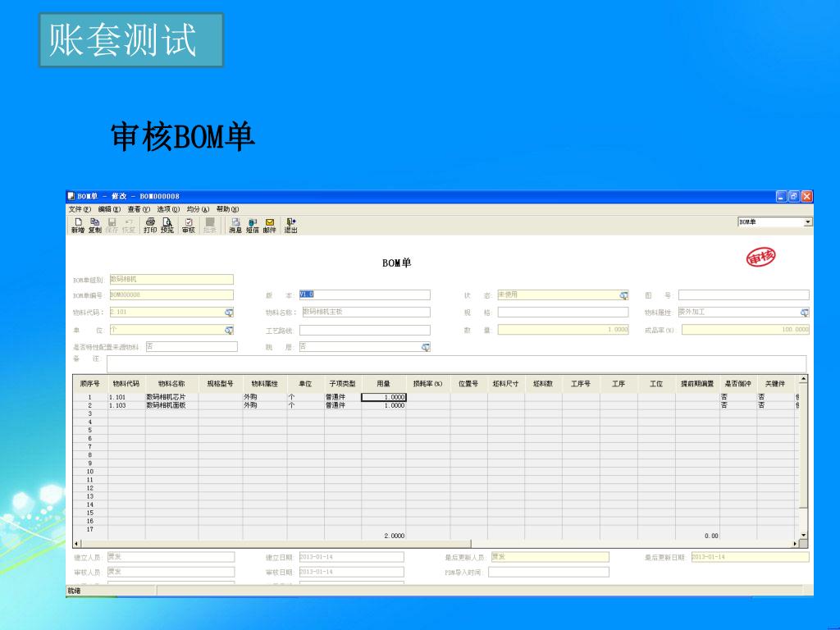Click the 退出 (Exit) toolbar icon

[x=291, y=225]
